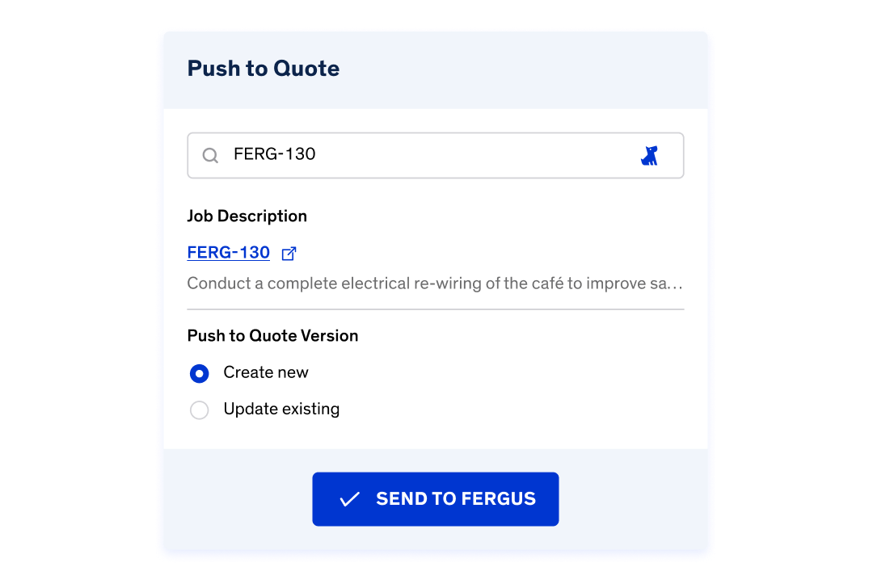Click the Create new label text
The image size is (873, 588).
(x=266, y=372)
